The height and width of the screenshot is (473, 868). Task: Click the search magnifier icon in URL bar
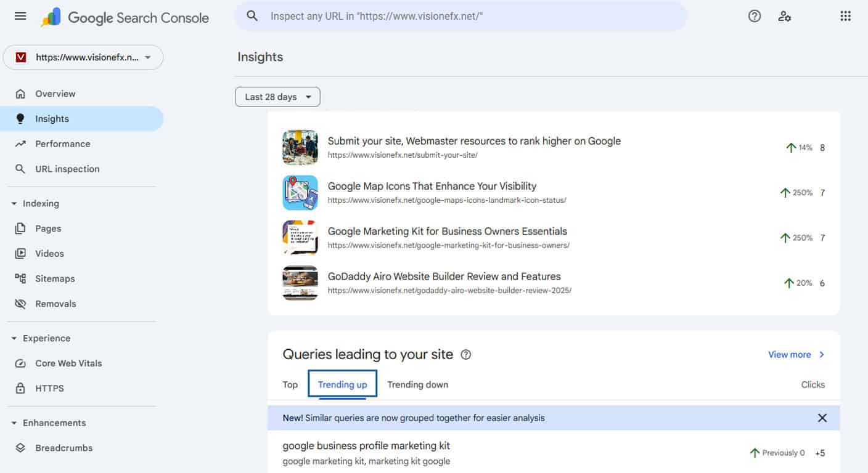(x=252, y=16)
